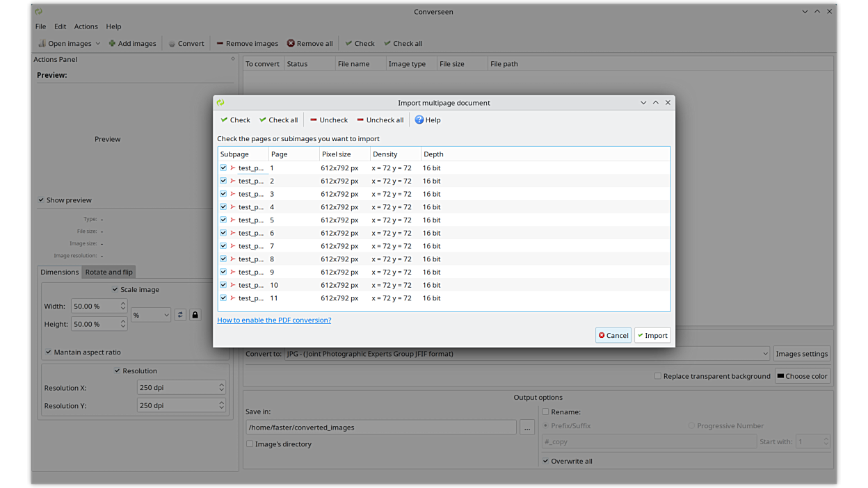This screenshot has height=488, width=868.
Task: Click the aspect ratio lock icon
Action: (x=195, y=315)
